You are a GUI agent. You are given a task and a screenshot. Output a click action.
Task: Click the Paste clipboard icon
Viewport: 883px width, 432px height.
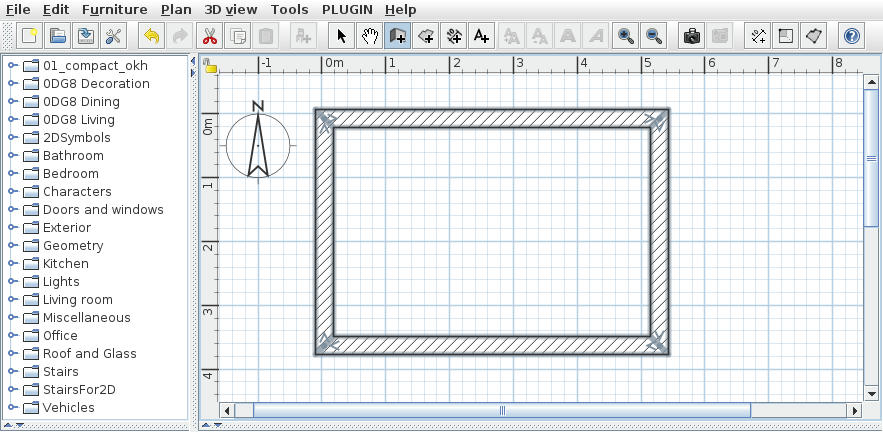tap(266, 37)
